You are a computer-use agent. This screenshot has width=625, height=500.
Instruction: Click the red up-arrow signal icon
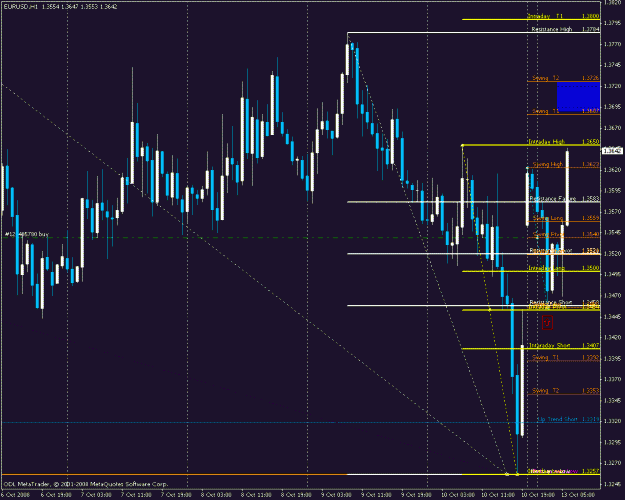(x=547, y=322)
